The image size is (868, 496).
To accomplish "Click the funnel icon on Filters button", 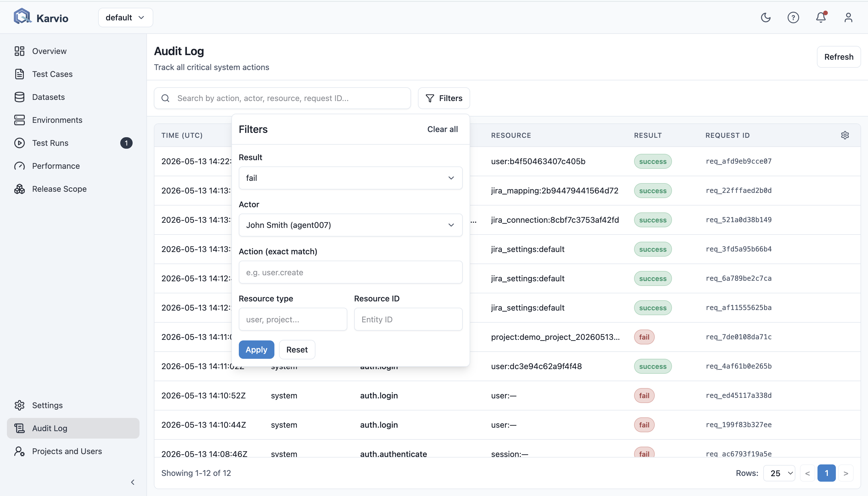I will click(x=430, y=98).
